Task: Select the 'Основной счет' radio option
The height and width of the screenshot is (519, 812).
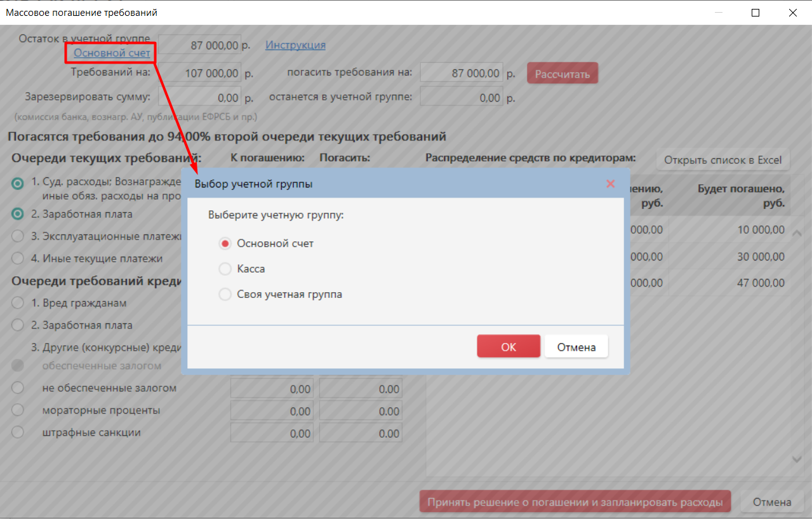Action: 225,243
